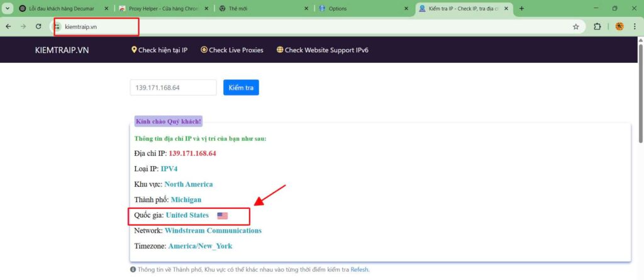Open the tab search dropdown arrow
The width and height of the screenshot is (644, 280).
point(7,8)
